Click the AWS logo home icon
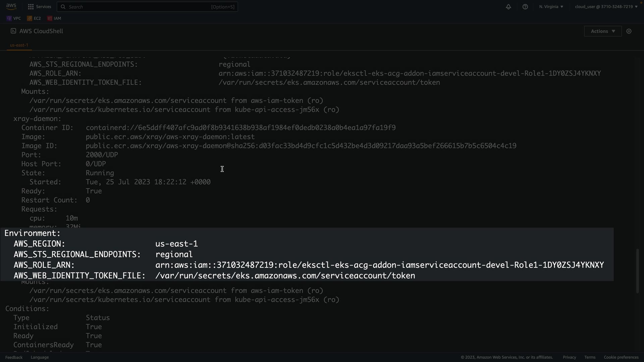 (11, 6)
